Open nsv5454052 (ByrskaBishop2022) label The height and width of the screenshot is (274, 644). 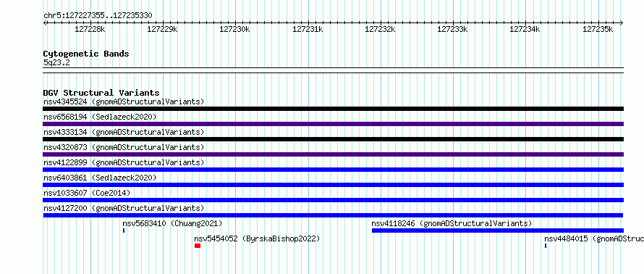[257, 238]
